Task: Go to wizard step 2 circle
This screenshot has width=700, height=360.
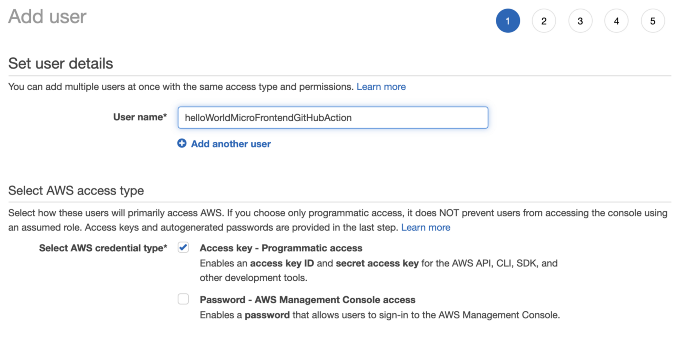Action: click(544, 21)
